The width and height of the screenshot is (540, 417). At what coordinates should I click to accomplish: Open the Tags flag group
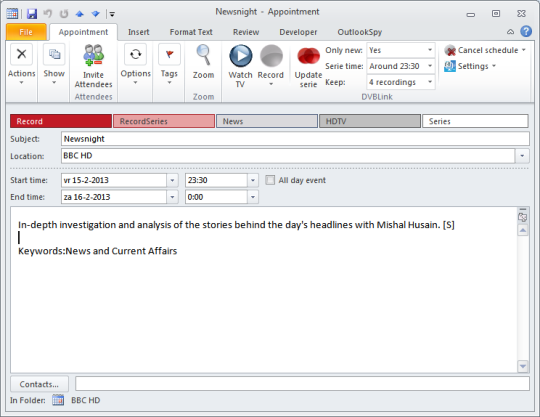coord(169,64)
